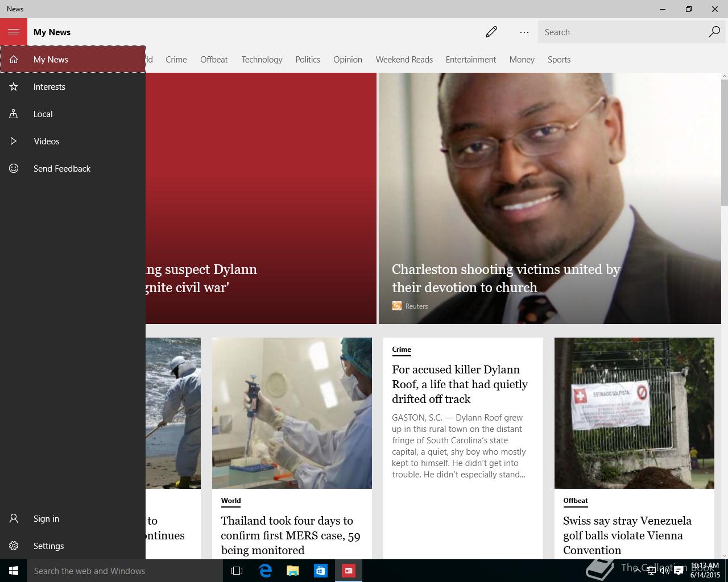This screenshot has height=582, width=728.
Task: Select My News in sidebar
Action: click(x=73, y=59)
